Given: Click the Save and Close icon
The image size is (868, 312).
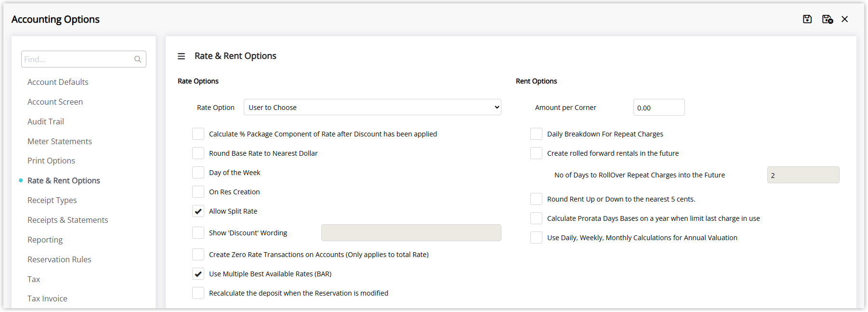Looking at the screenshot, I should pyautogui.click(x=828, y=19).
